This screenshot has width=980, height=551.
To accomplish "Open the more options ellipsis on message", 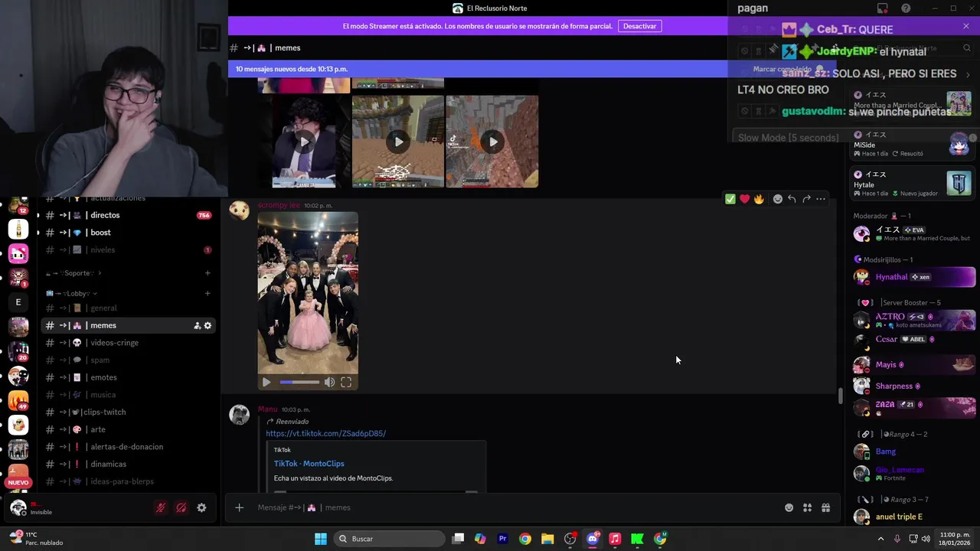I will click(821, 199).
